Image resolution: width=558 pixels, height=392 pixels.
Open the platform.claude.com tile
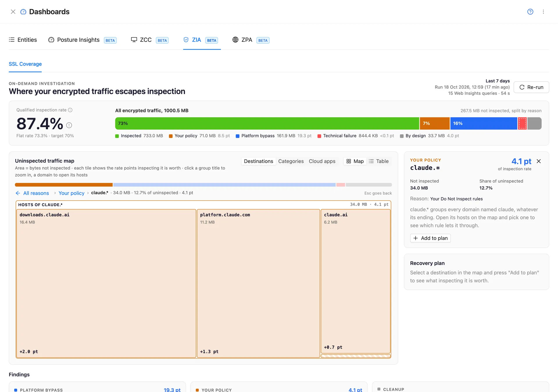pos(258,283)
